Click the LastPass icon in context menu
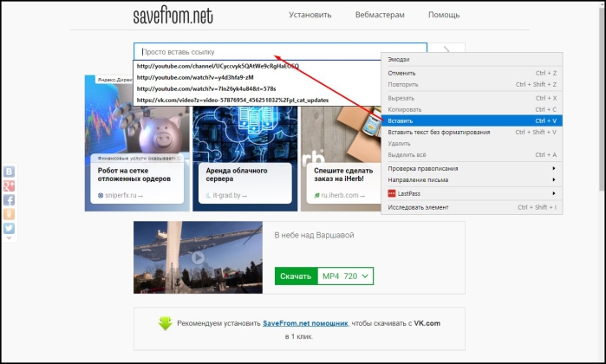The image size is (606, 364). coord(392,193)
